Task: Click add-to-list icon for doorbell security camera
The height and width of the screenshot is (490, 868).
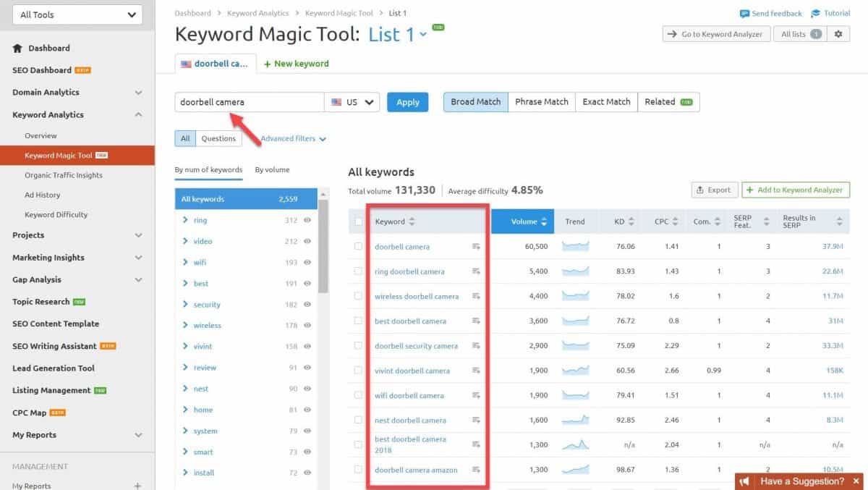Action: click(x=476, y=346)
